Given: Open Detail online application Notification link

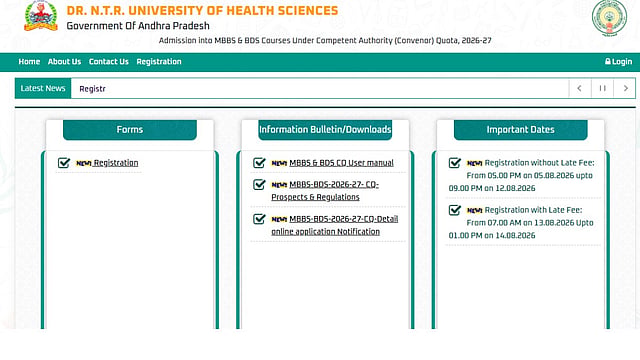Looking at the screenshot, I should pos(335,225).
